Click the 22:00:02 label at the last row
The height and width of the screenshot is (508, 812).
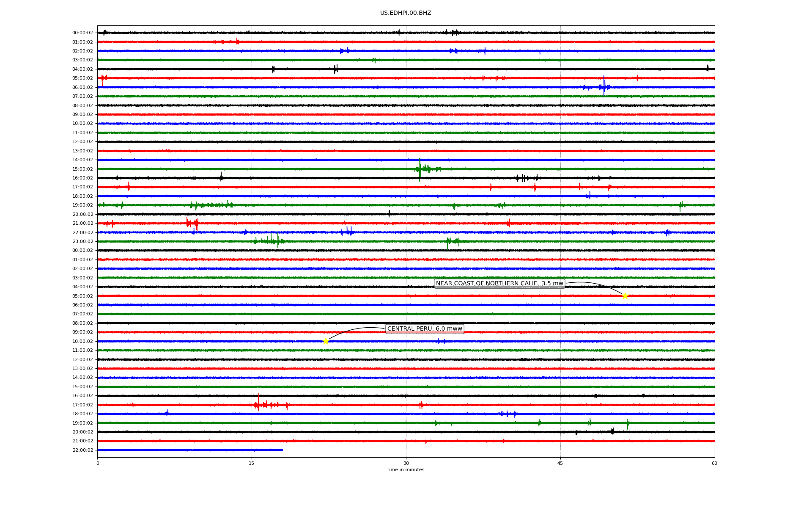[82, 450]
